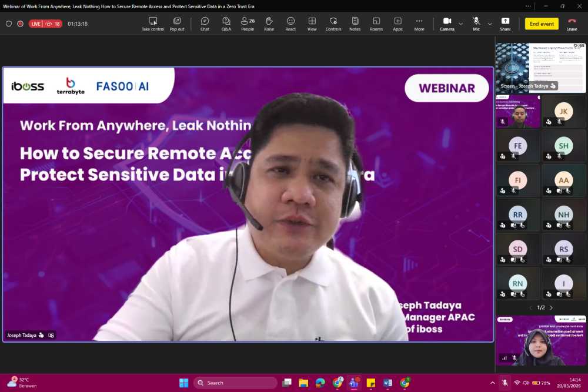Image resolution: width=588 pixels, height=392 pixels.
Task: Open Microsoft Teams taskbar icon
Action: point(354,383)
